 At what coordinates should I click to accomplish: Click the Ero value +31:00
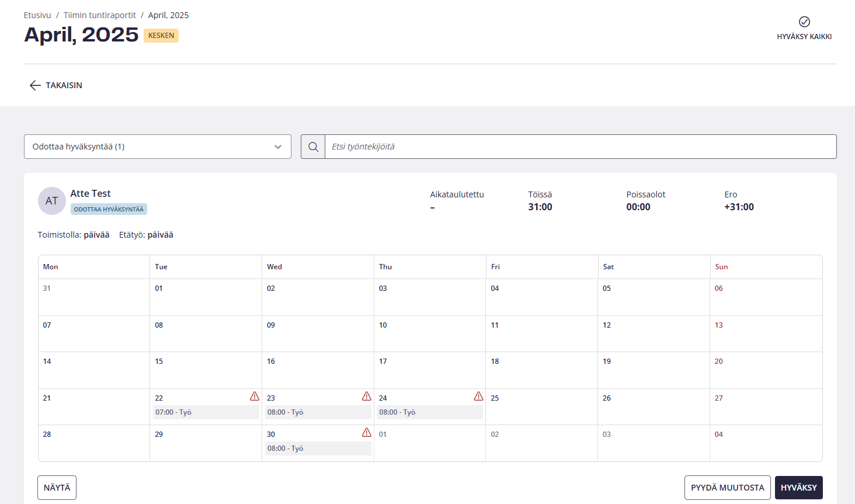(x=739, y=207)
